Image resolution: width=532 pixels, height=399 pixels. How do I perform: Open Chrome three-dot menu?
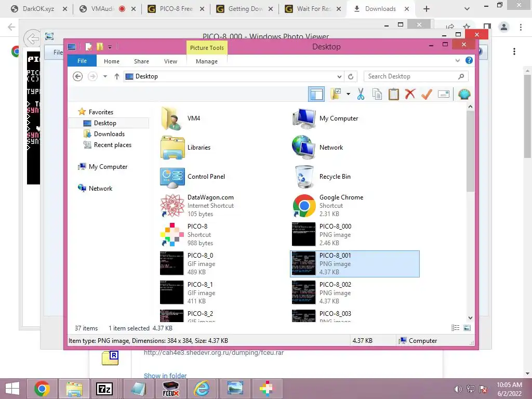click(521, 27)
